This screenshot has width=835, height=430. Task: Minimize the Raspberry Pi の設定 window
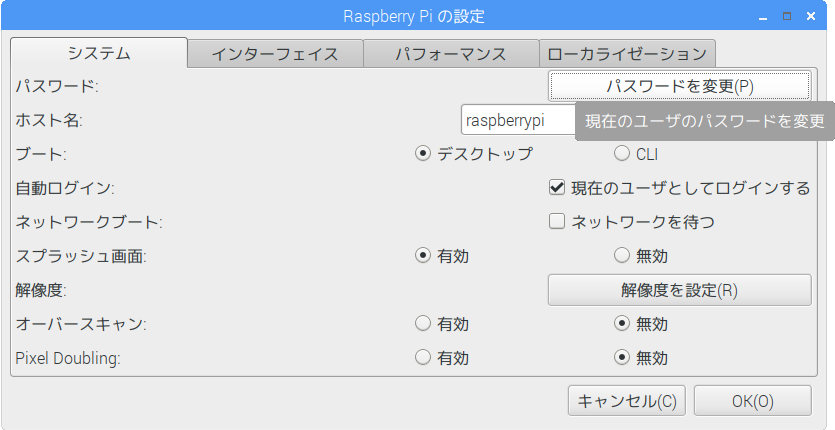point(763,17)
